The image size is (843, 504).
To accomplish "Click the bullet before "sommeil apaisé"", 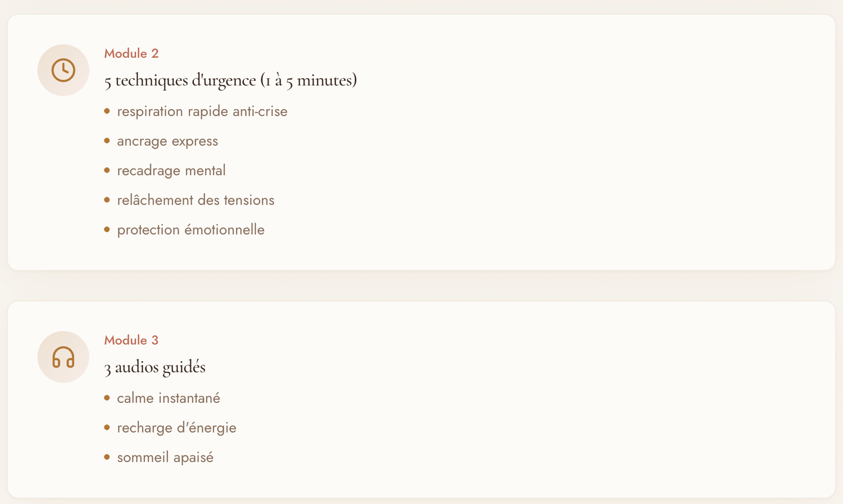I will tap(107, 457).
